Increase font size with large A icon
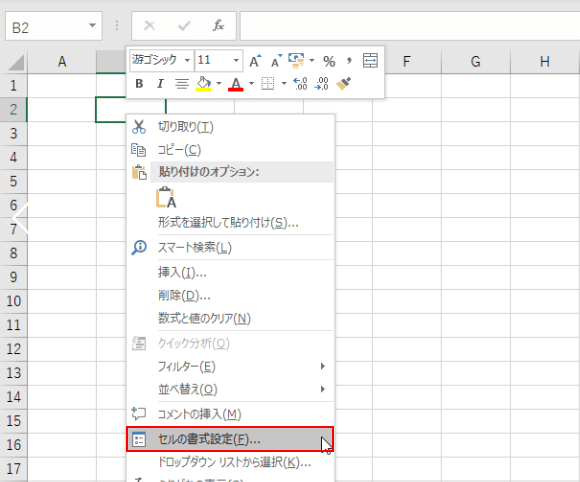The width and height of the screenshot is (580, 482). (x=255, y=61)
